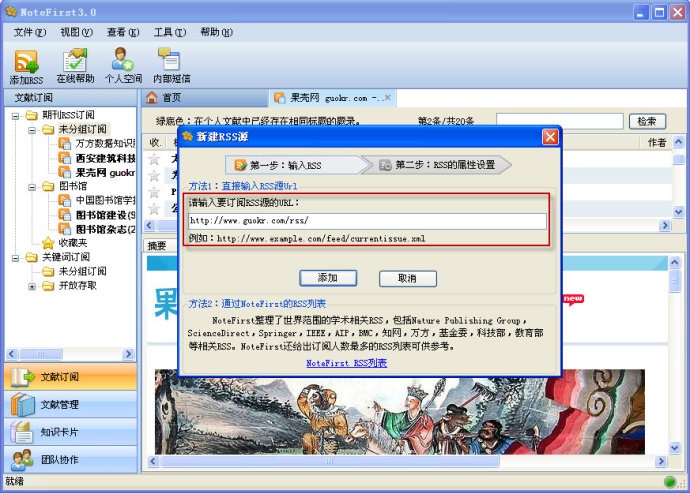
Task: Click down arrow of article list scrollbar
Action: pos(678,212)
